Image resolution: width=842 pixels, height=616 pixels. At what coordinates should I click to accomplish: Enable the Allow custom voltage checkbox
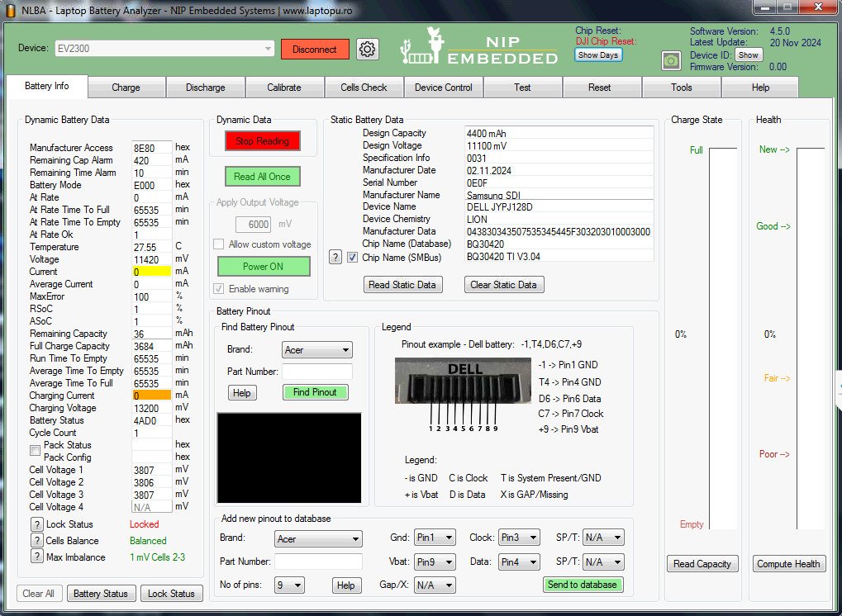point(219,244)
